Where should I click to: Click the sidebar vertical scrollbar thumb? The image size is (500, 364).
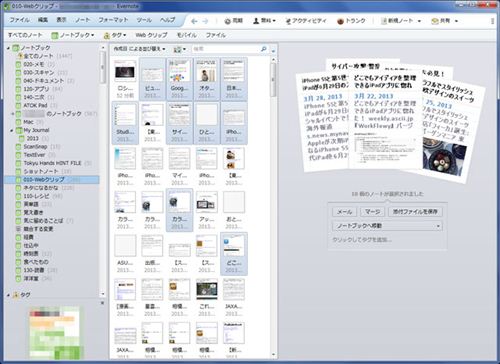point(103,67)
